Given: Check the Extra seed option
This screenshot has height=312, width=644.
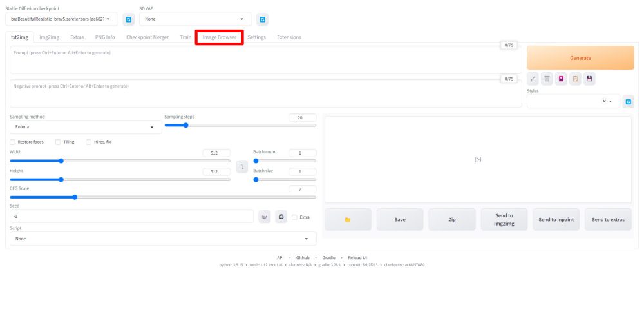Looking at the screenshot, I should (x=294, y=217).
